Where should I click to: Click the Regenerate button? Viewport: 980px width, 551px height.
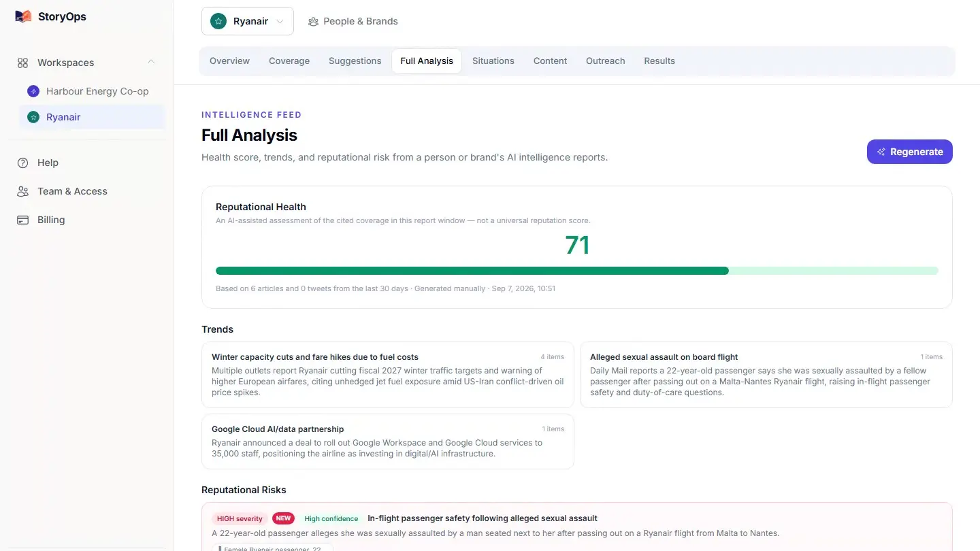point(909,152)
